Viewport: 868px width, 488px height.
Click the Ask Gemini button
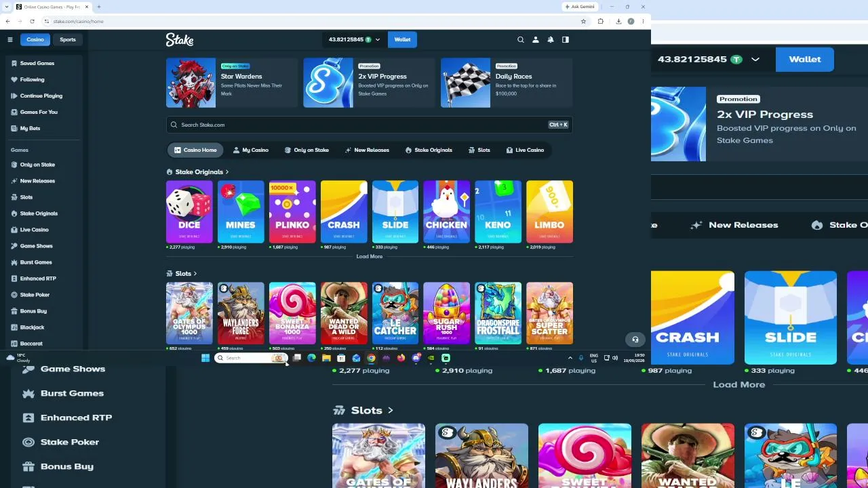(x=580, y=7)
